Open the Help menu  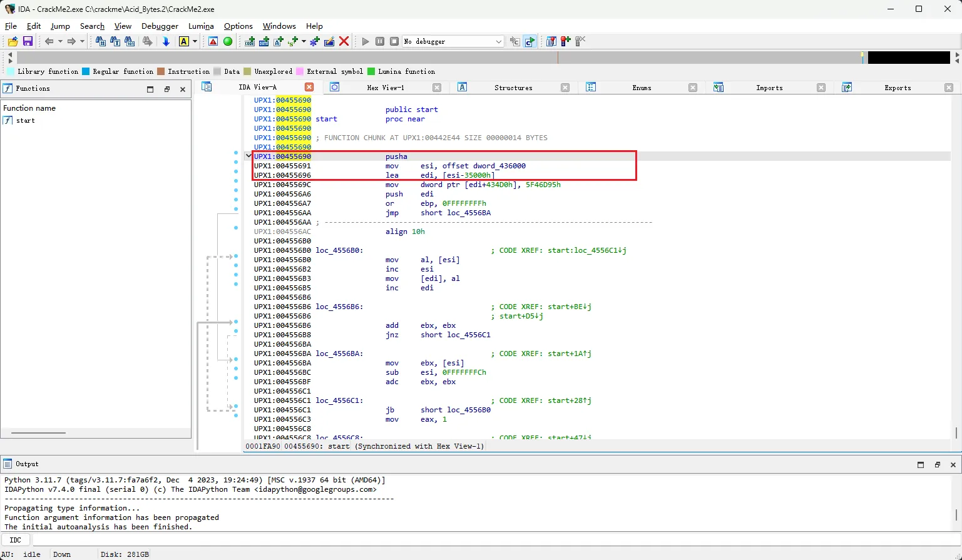point(314,26)
